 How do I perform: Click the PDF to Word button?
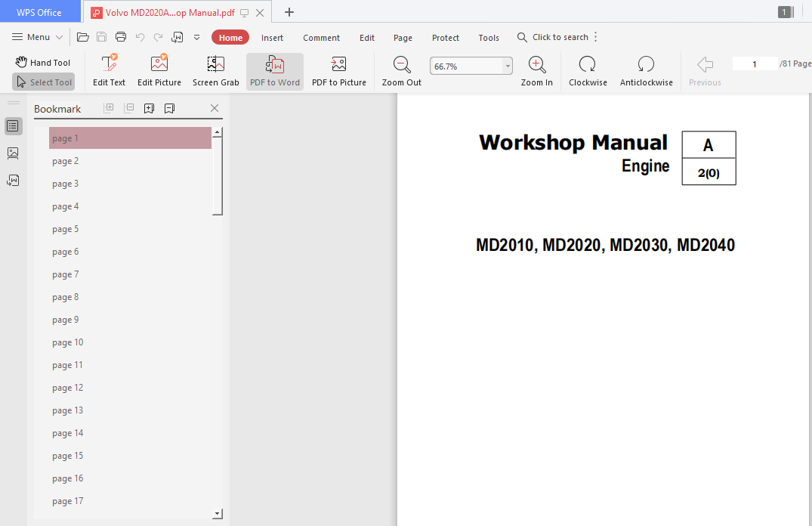tap(275, 71)
